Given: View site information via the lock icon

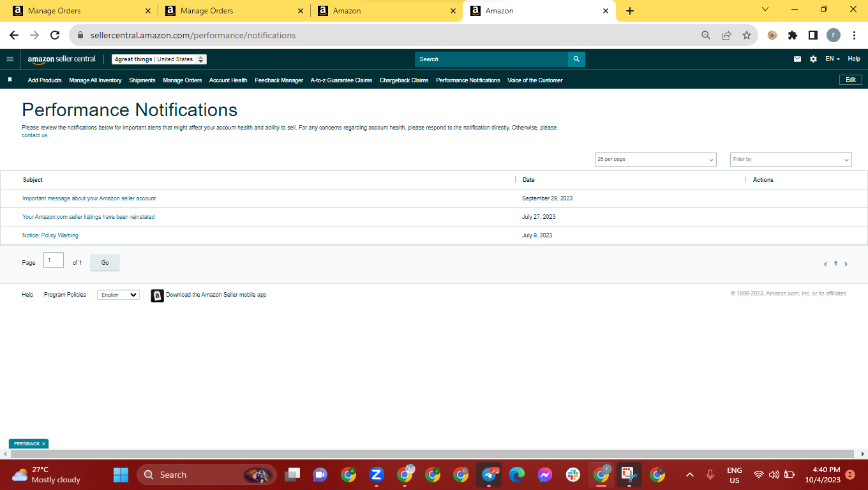Looking at the screenshot, I should 80,36.
